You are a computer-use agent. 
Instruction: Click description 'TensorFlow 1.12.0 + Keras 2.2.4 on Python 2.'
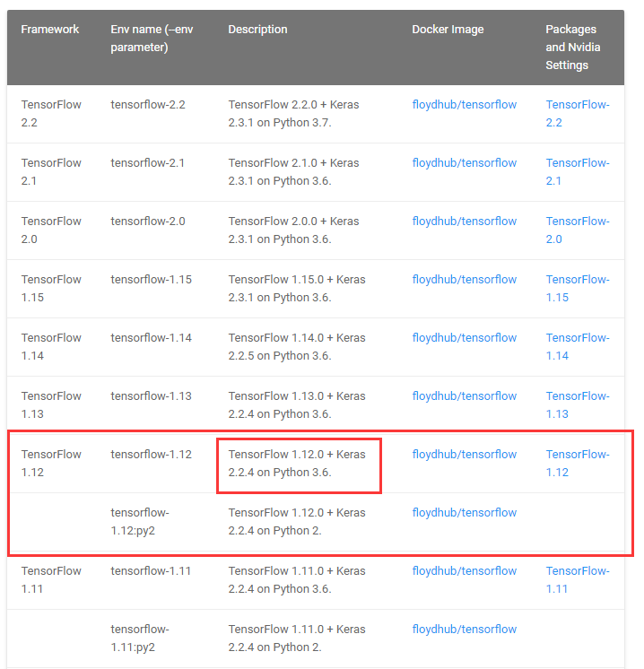[297, 522]
